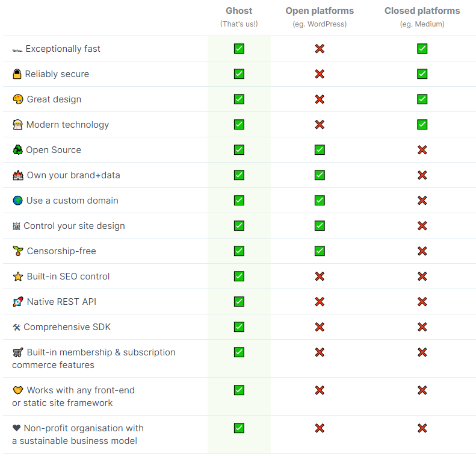
Task: Click the globe icon next to Use a custom domain
Action: click(x=17, y=201)
